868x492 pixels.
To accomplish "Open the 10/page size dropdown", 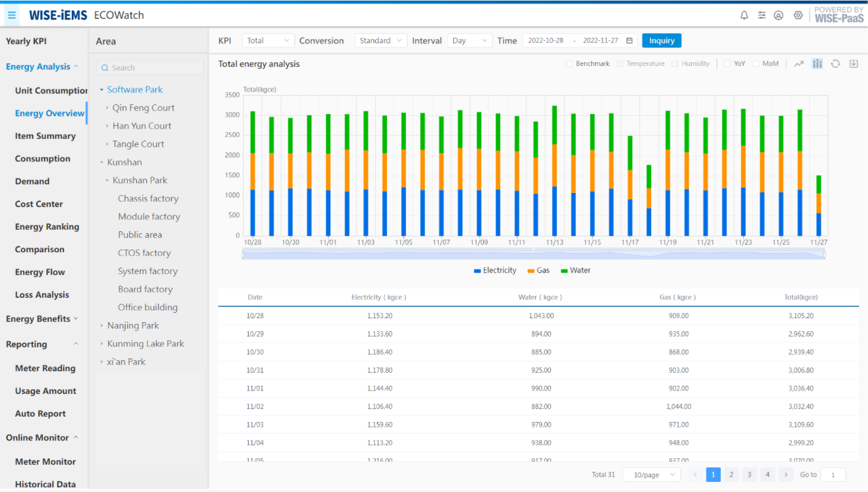I will [x=651, y=475].
